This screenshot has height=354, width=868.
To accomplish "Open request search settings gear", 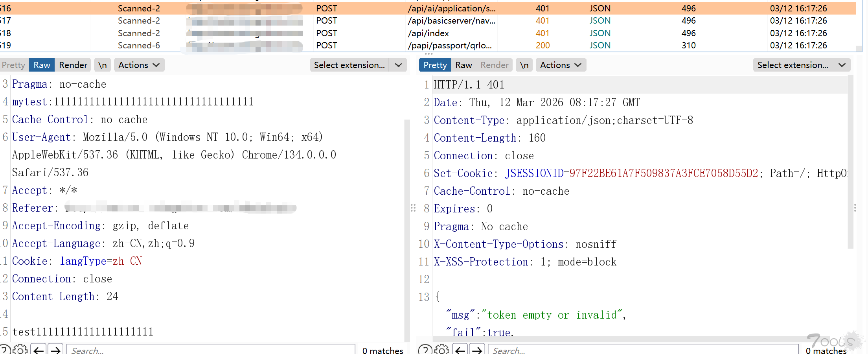I will [20, 349].
